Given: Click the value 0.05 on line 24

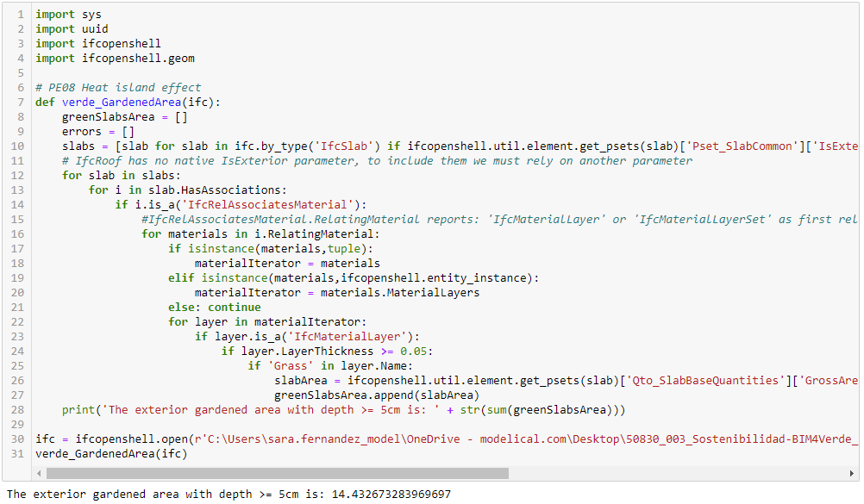Looking at the screenshot, I should pos(413,352).
